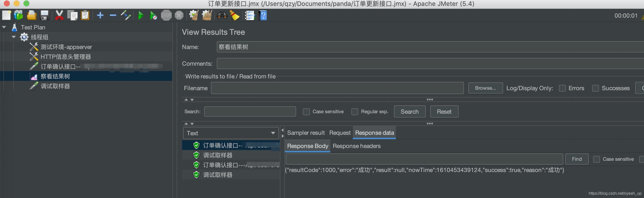
Task: Click the Toggle enable/disable icon
Action: click(126, 15)
